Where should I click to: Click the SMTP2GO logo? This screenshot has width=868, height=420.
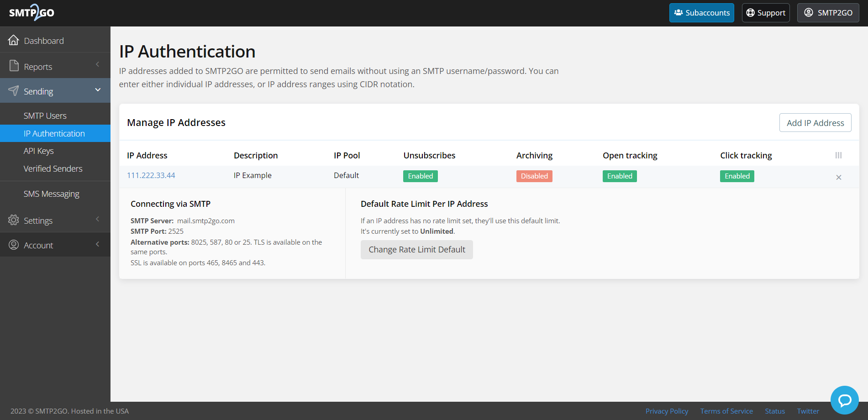32,13
